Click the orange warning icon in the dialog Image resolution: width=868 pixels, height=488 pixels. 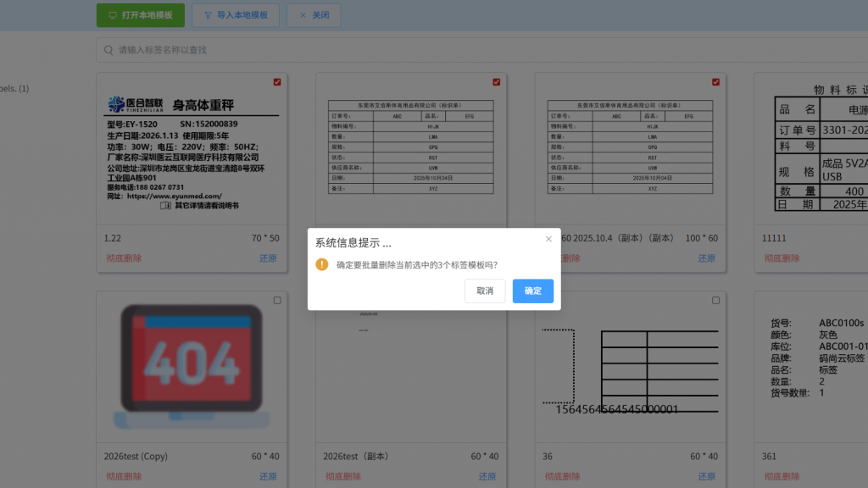coord(322,264)
